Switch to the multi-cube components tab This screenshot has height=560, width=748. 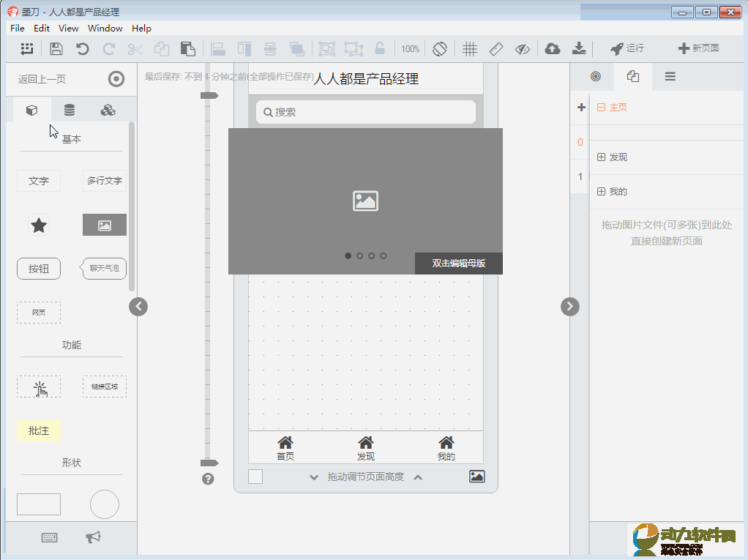(x=108, y=111)
